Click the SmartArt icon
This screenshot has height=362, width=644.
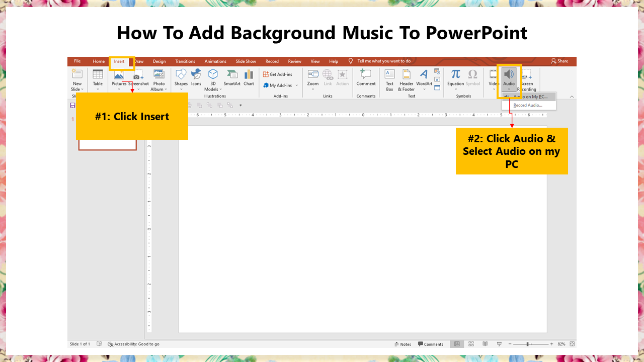pyautogui.click(x=232, y=74)
